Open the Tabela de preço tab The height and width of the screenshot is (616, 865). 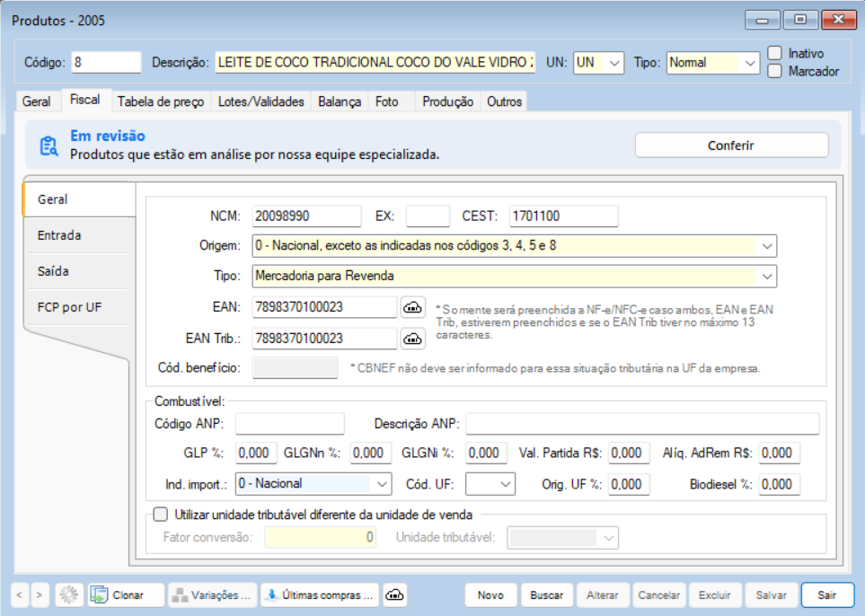(x=161, y=101)
